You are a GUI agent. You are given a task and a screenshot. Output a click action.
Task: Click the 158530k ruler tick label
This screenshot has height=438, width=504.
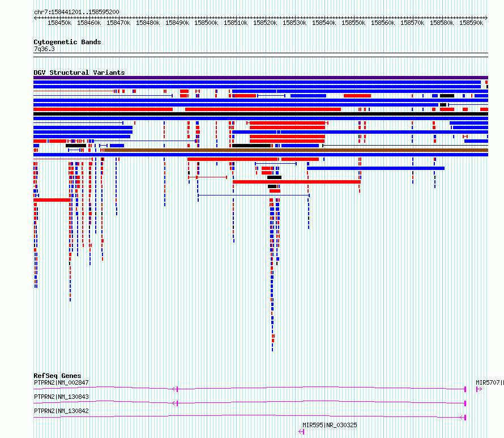(x=294, y=23)
